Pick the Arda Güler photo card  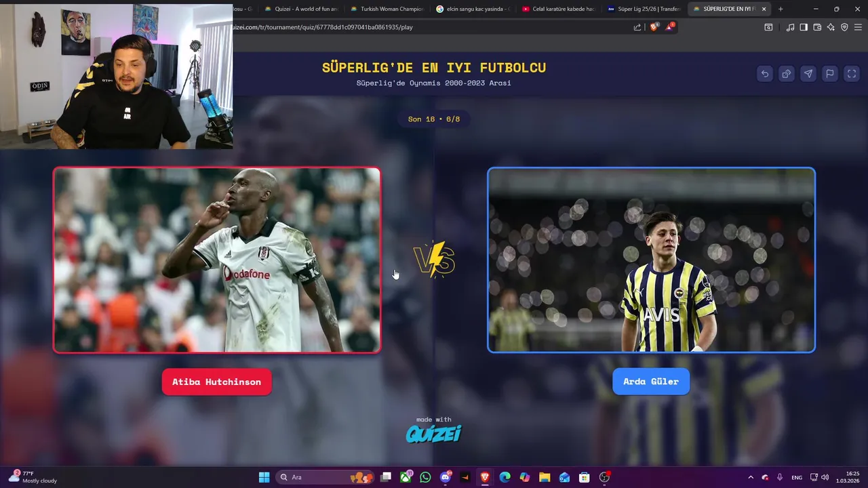tap(651, 260)
